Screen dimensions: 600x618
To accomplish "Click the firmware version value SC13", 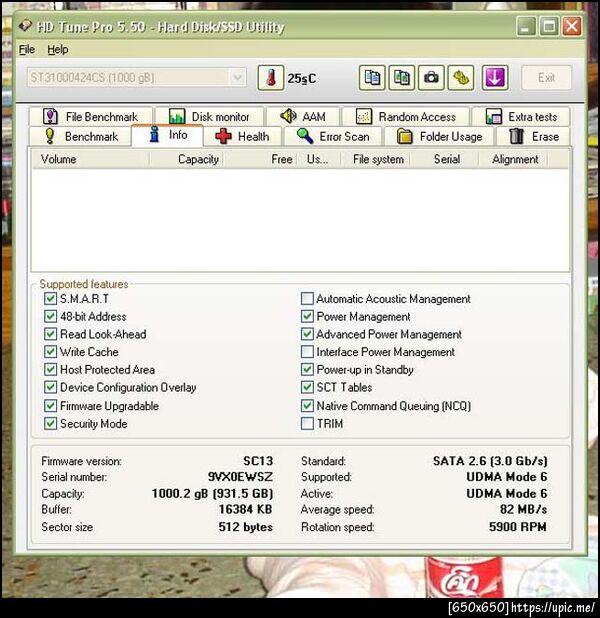I will (258, 461).
